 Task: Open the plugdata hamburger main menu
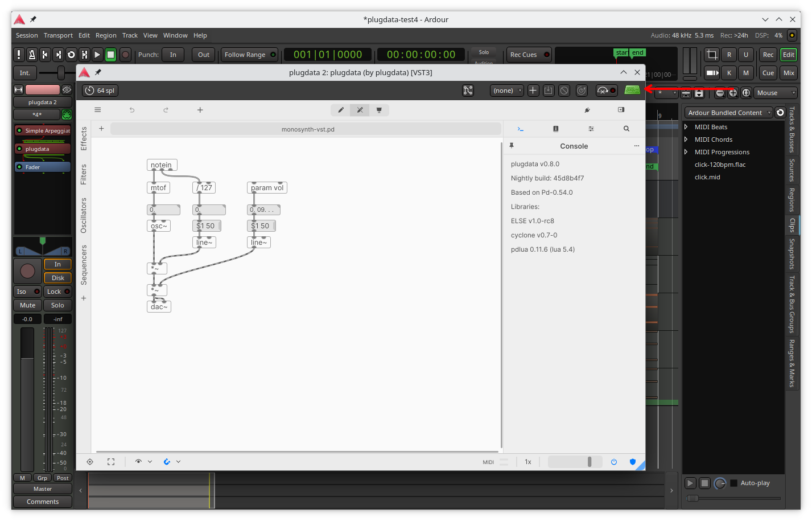click(x=98, y=110)
